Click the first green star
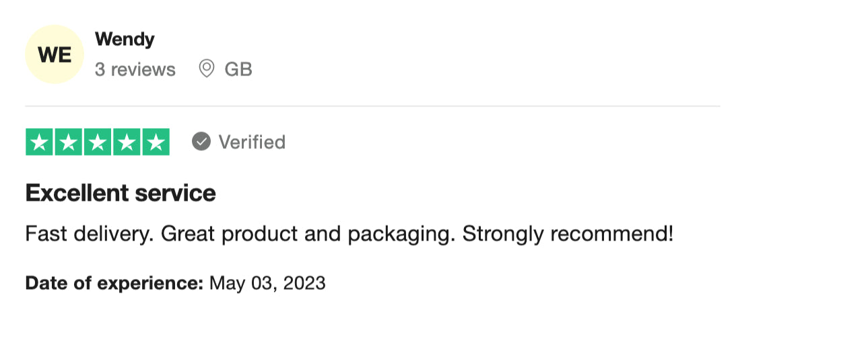This screenshot has height=343, width=868. [x=40, y=142]
